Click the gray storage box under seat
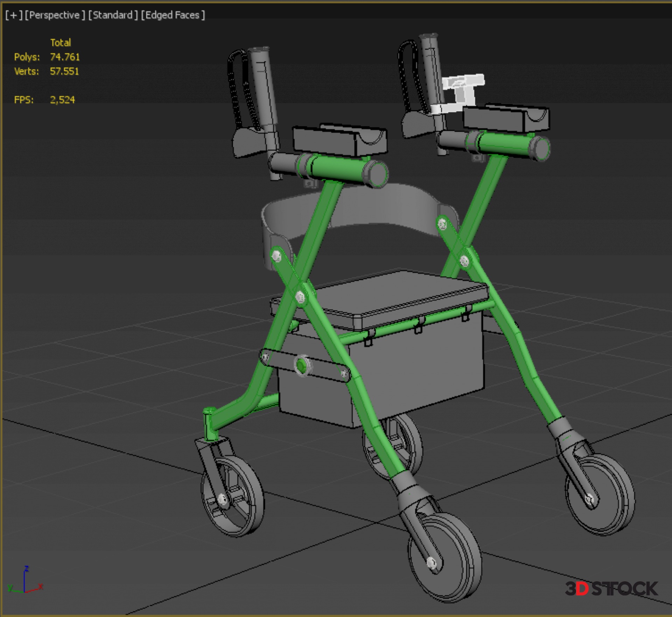 pos(416,374)
